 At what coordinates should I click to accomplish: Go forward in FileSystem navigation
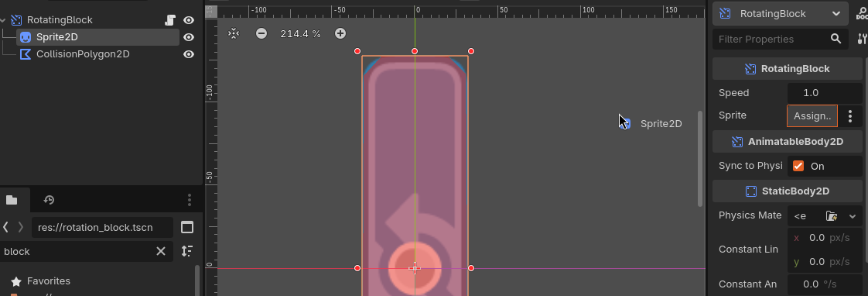point(21,227)
